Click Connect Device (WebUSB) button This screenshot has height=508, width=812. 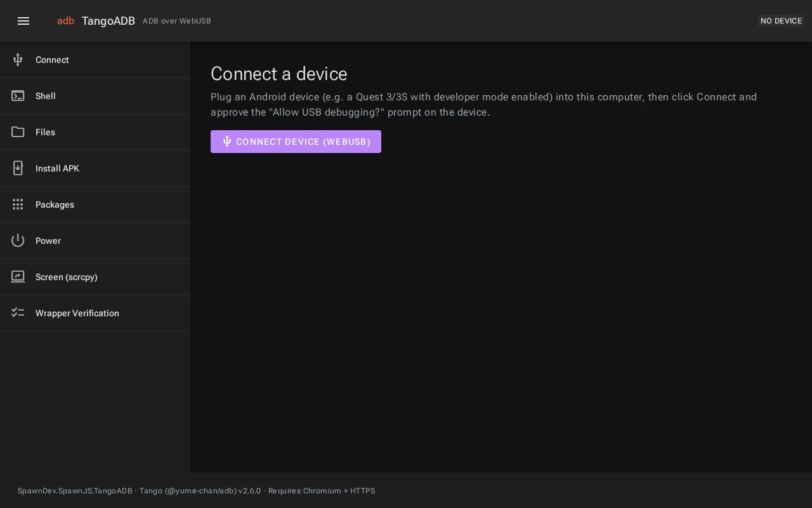pos(296,142)
